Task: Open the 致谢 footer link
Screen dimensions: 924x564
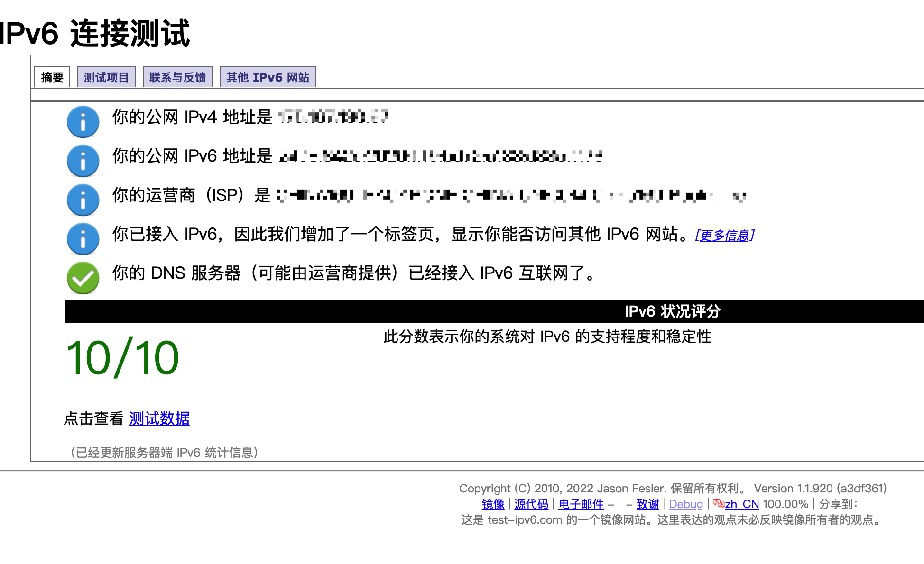Action: coord(647,504)
